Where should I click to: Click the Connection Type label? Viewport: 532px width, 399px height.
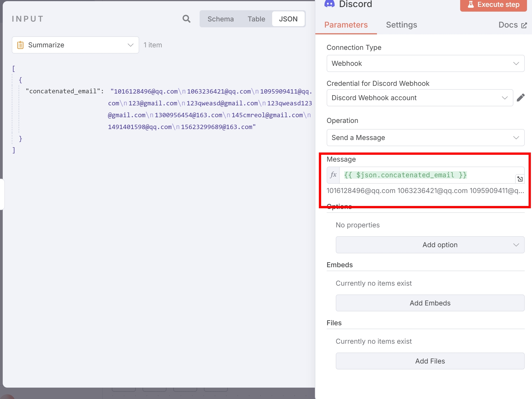pyautogui.click(x=354, y=47)
